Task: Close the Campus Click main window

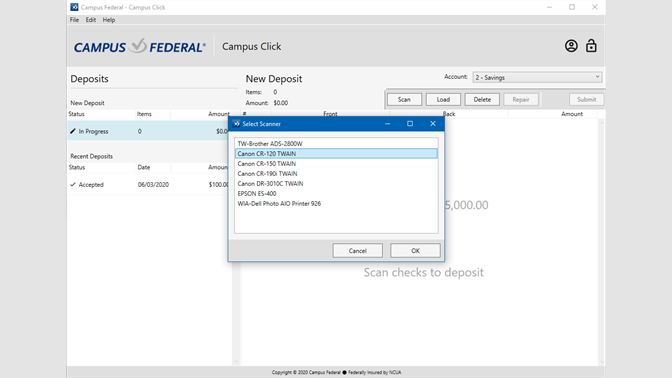Action: [x=594, y=7]
